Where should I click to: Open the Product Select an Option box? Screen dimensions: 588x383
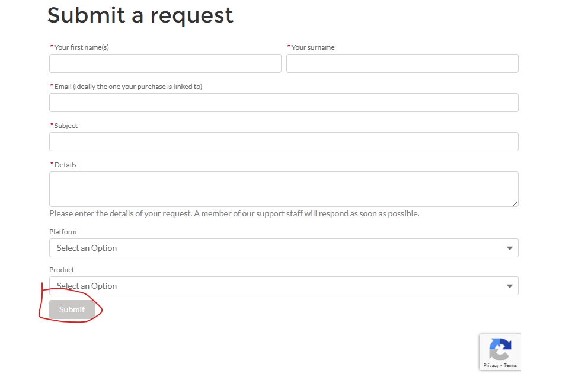pyautogui.click(x=283, y=286)
